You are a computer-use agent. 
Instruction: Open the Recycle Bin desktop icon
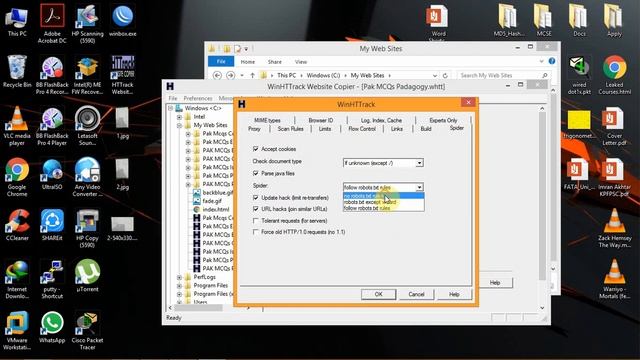click(17, 72)
